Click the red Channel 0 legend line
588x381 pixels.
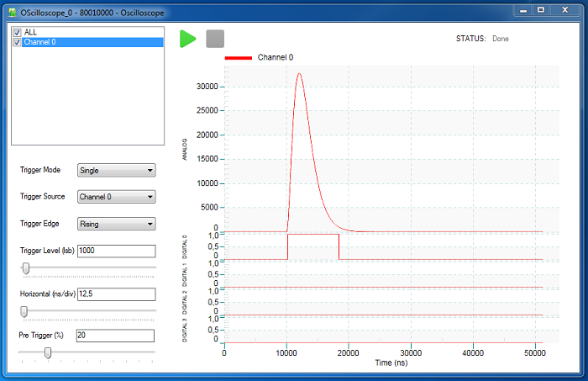(x=238, y=58)
